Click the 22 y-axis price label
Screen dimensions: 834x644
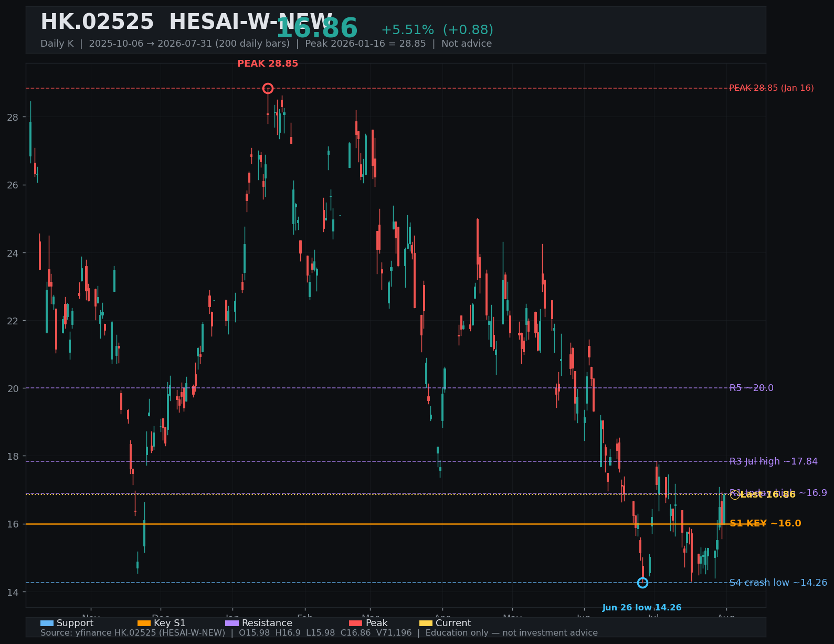(x=13, y=321)
